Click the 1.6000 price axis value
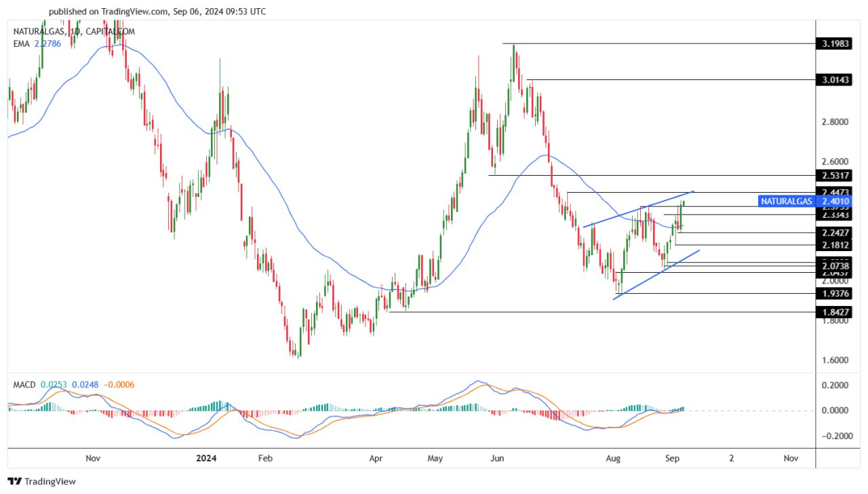The width and height of the screenshot is (868, 494). [835, 360]
